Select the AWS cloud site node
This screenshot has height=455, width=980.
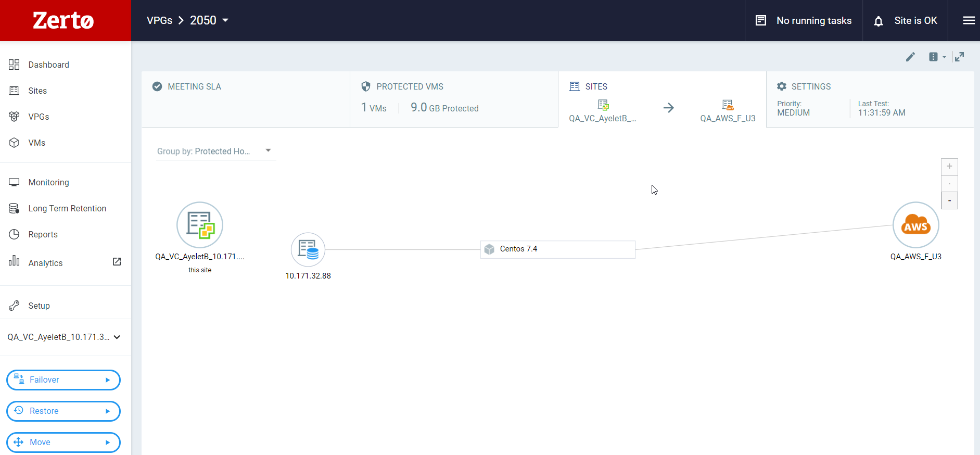916,225
